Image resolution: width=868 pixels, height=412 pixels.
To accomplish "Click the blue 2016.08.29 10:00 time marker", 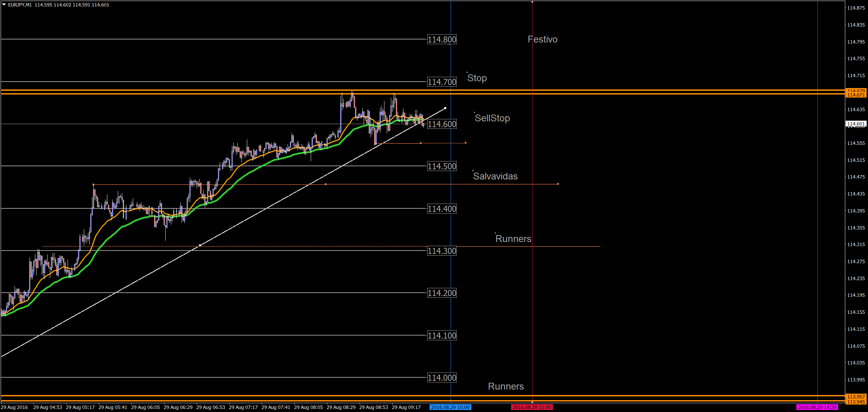I will 450,407.
